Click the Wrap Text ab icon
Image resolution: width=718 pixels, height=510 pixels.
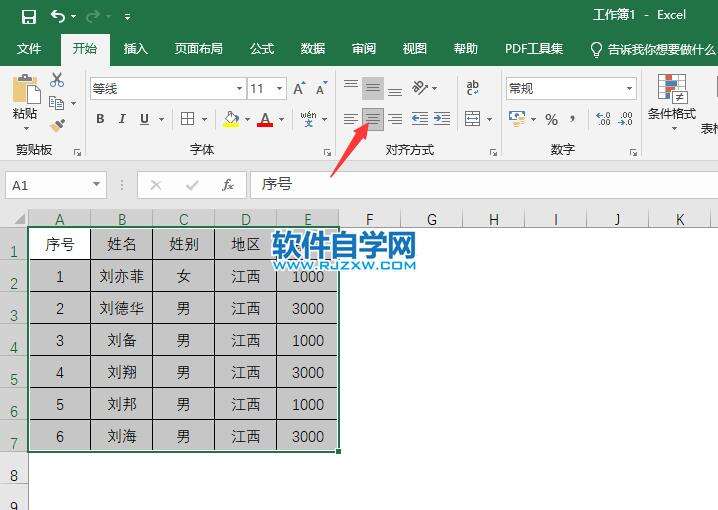[473, 87]
